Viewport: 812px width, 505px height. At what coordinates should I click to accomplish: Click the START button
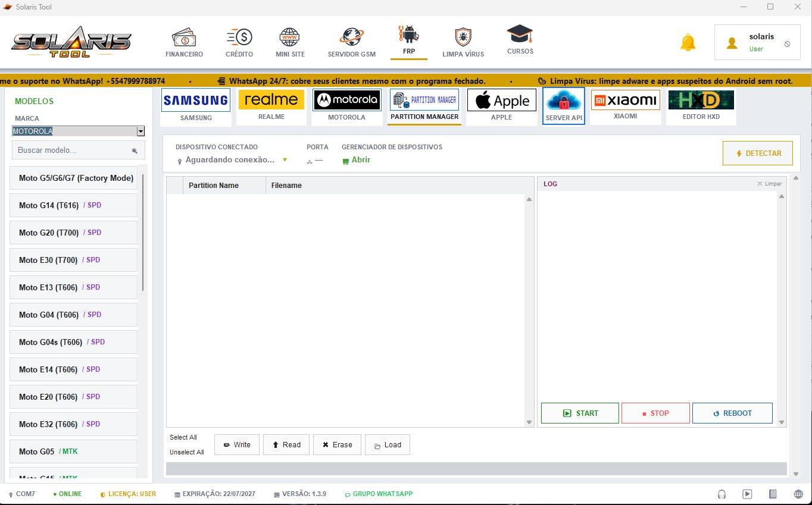click(x=580, y=413)
